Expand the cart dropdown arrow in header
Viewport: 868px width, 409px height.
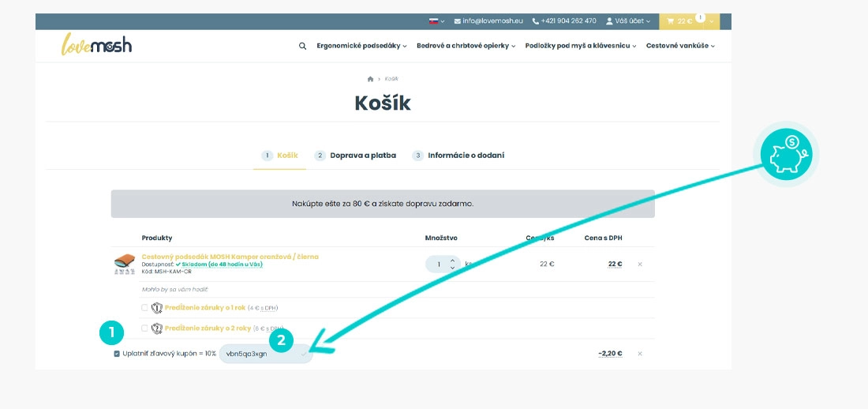click(x=711, y=21)
